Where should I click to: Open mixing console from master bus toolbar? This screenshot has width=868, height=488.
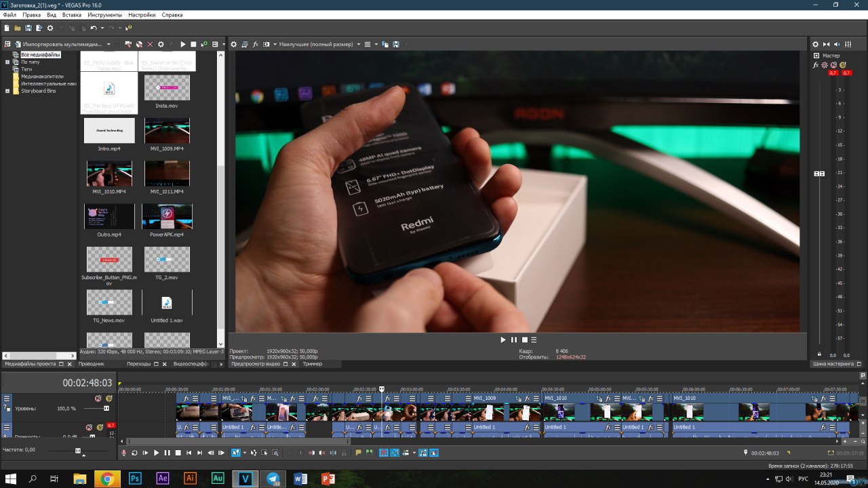click(x=848, y=44)
